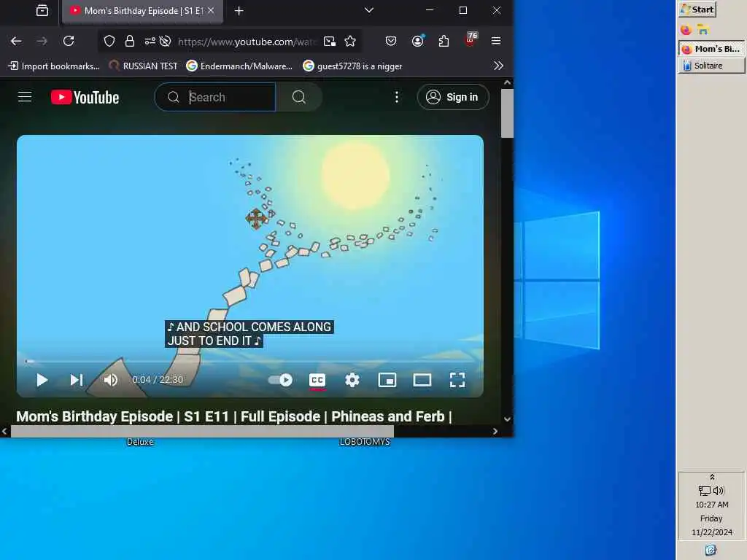
Task: Open site permissions icon in address bar
Action: click(150, 42)
